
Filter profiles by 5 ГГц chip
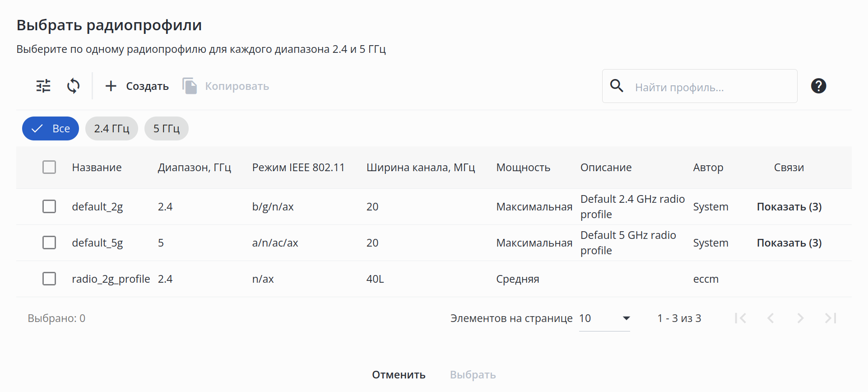[x=166, y=129]
